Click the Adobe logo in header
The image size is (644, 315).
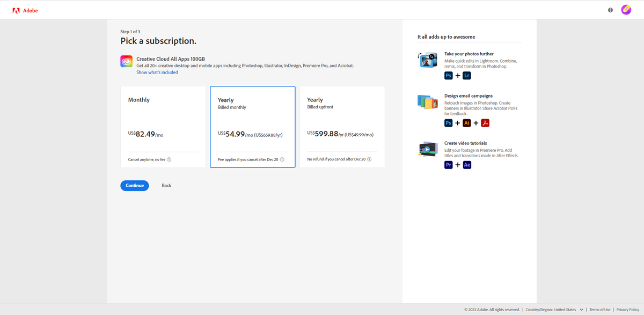(x=25, y=10)
